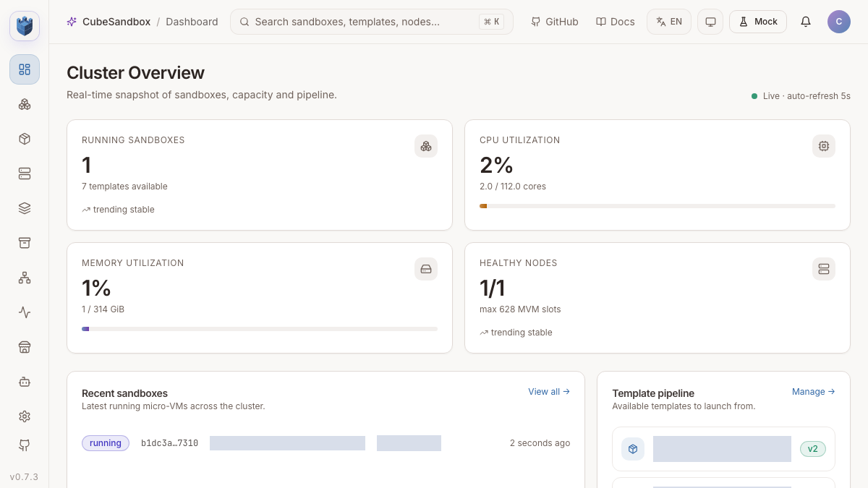868x488 pixels.
Task: Click the drive icon on Memory Utilization card
Action: pos(426,269)
